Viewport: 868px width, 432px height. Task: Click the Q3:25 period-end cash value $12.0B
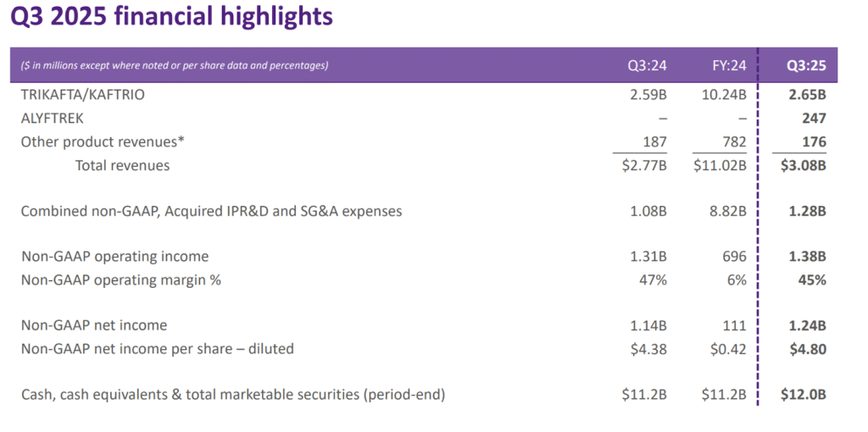coord(804,394)
